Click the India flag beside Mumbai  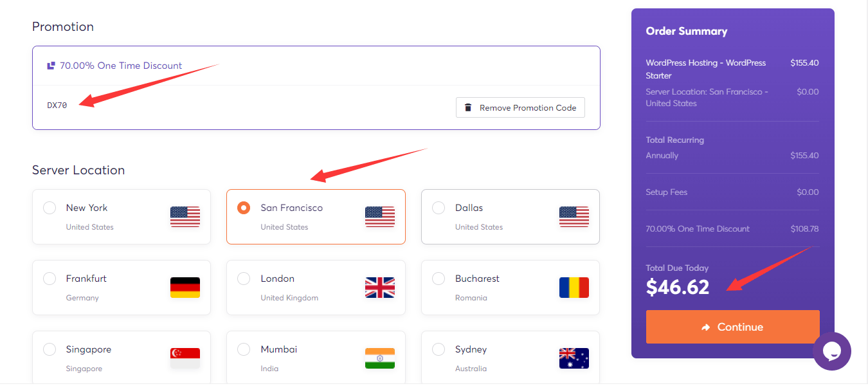pos(380,358)
